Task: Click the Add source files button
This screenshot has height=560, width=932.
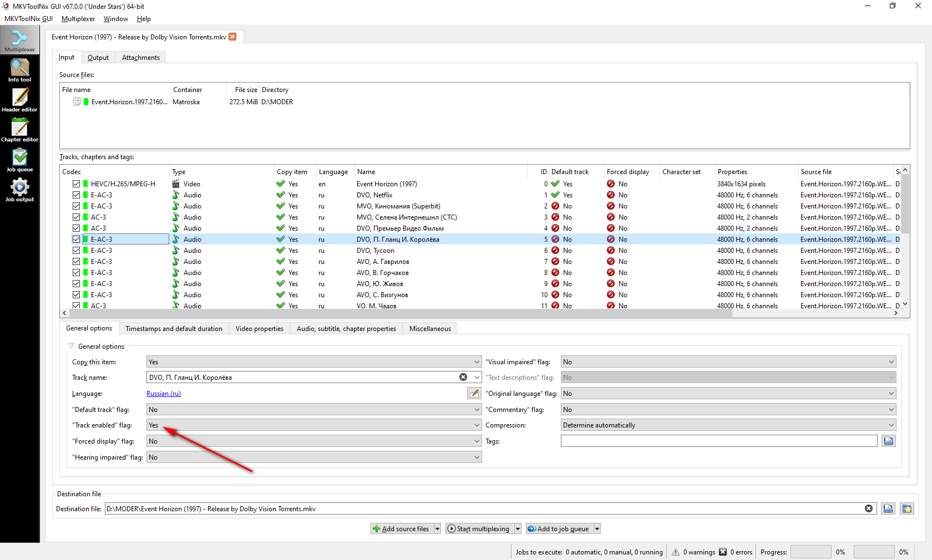Action: pos(402,528)
